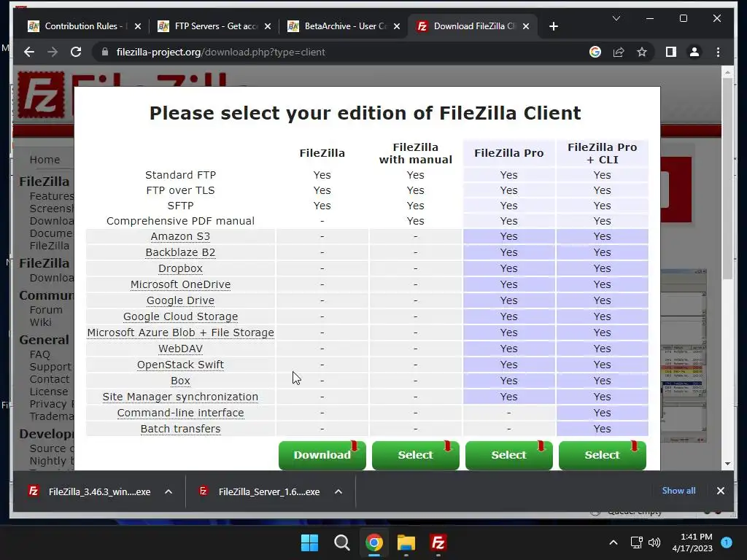The image size is (747, 560).
Task: Download the standard FileZilla edition
Action: tap(322, 455)
